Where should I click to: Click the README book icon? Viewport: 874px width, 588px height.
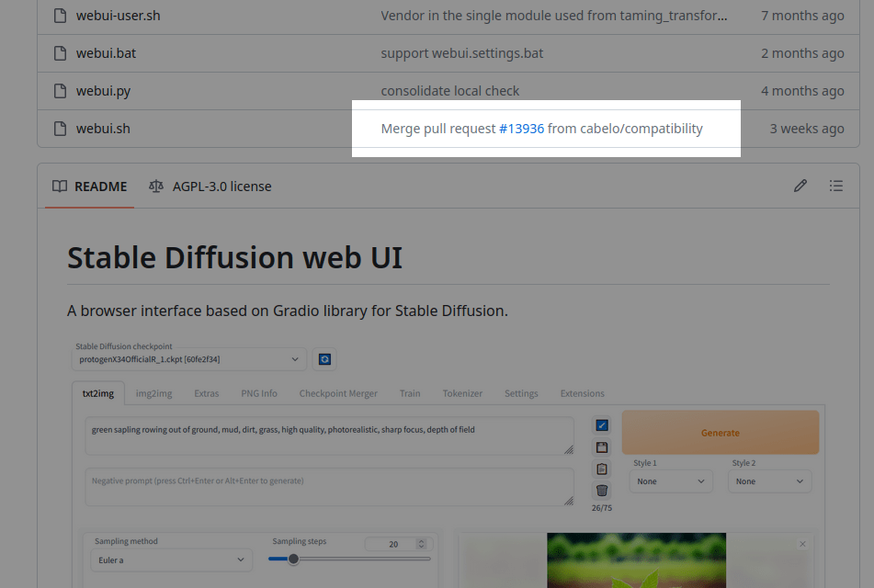tap(60, 187)
